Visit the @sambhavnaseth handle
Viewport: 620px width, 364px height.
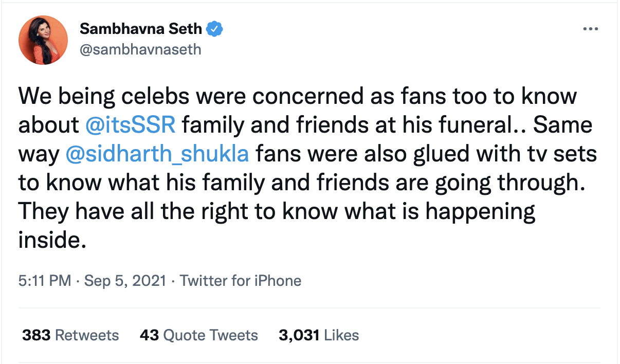[x=140, y=49]
